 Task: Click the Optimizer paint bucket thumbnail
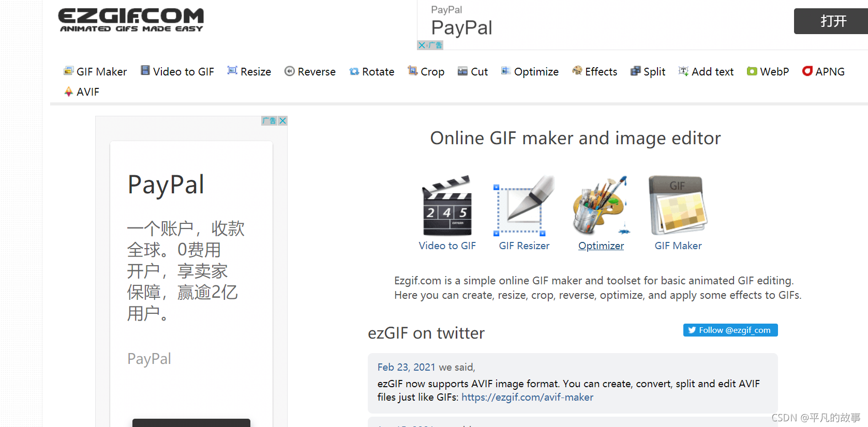tap(601, 205)
